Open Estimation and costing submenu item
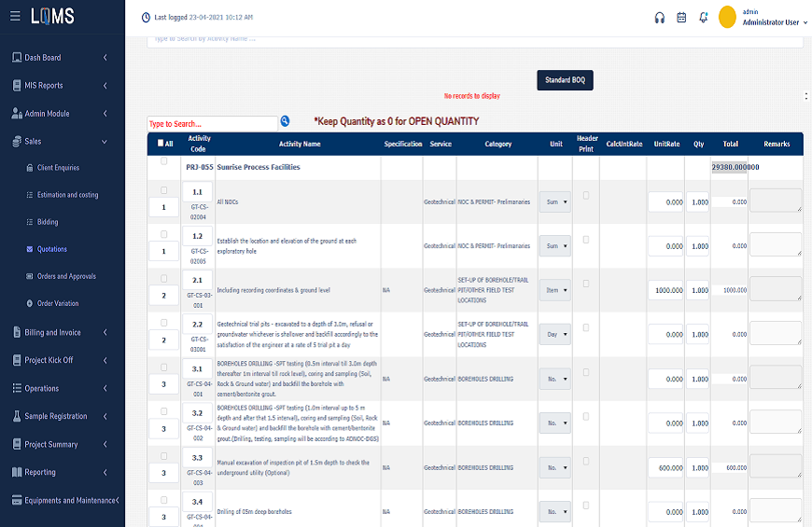 [67, 195]
